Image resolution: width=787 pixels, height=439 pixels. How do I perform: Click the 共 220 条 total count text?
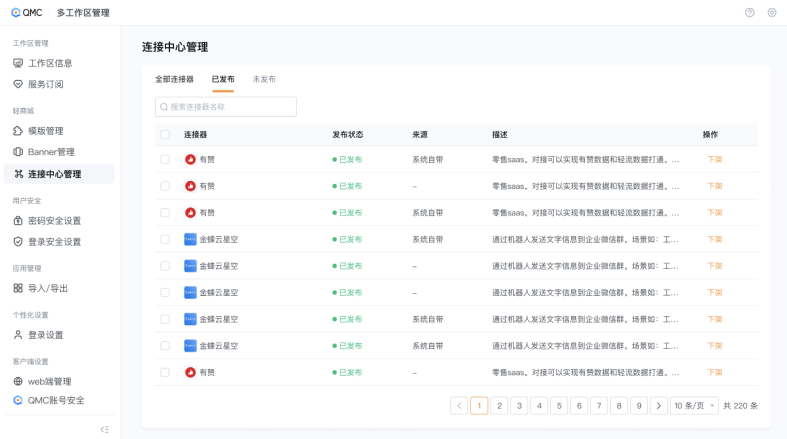pyautogui.click(x=740, y=406)
